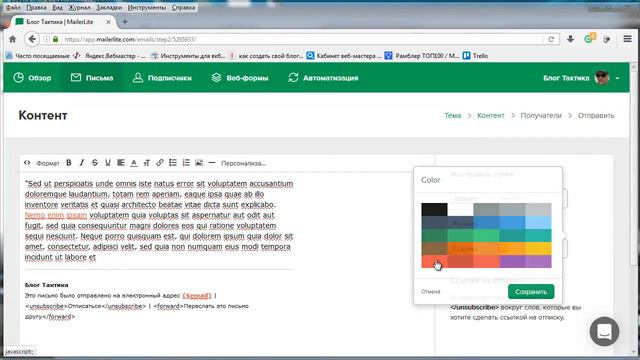The width and height of the screenshot is (640, 360).
Task: Go to the Отправить step
Action: (596, 116)
